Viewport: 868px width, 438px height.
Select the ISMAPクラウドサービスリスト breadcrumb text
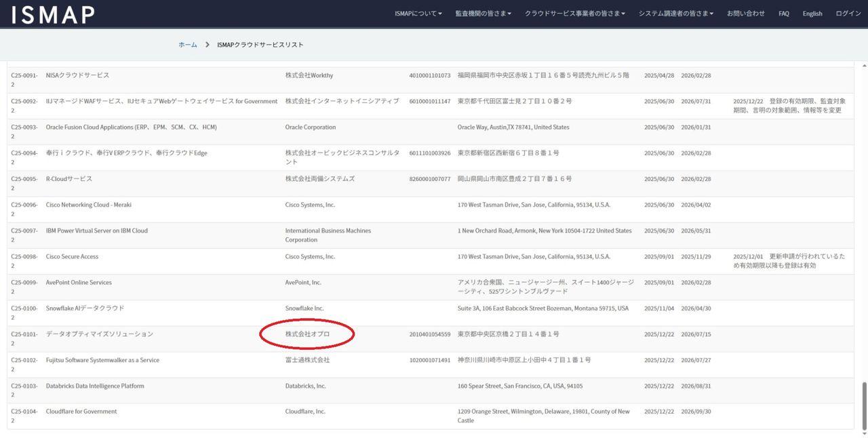point(260,45)
